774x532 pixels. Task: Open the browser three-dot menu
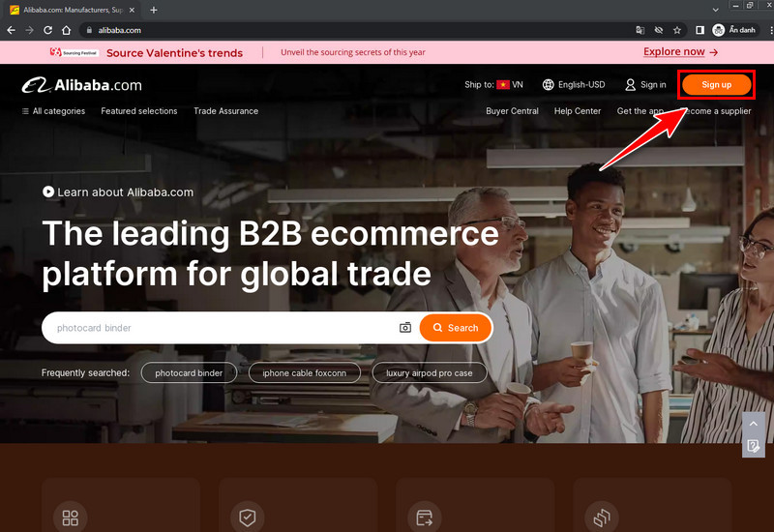click(763, 30)
